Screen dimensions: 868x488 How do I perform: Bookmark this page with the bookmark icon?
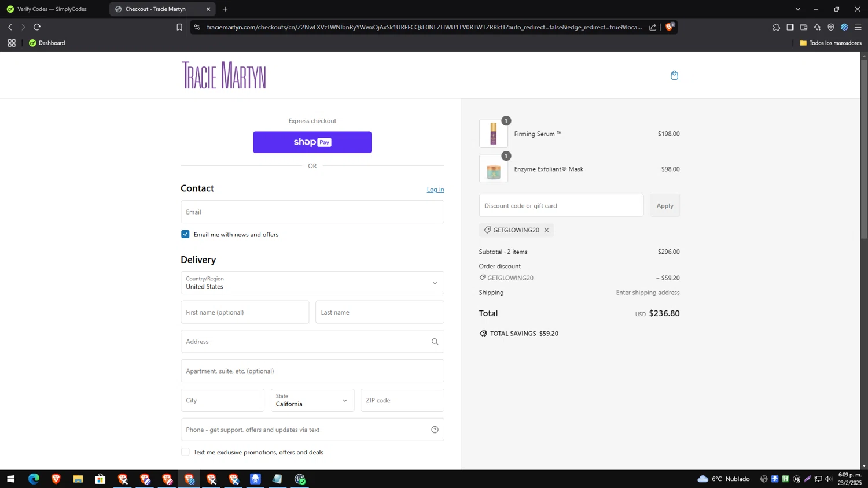[x=179, y=27]
